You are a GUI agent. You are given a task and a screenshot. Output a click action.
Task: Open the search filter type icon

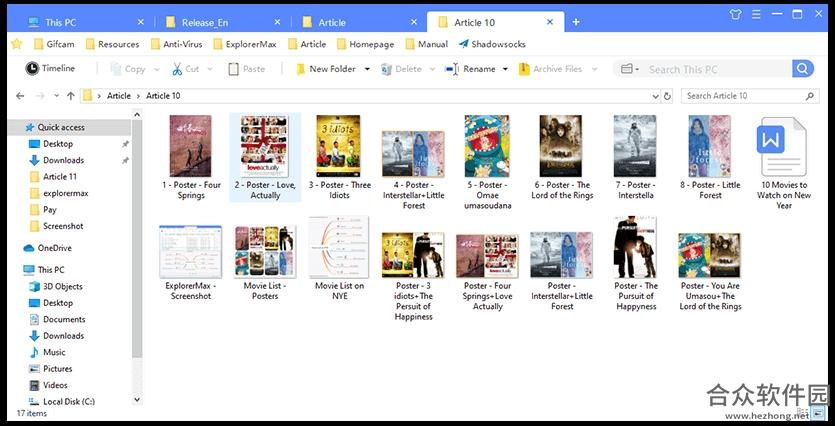(629, 69)
